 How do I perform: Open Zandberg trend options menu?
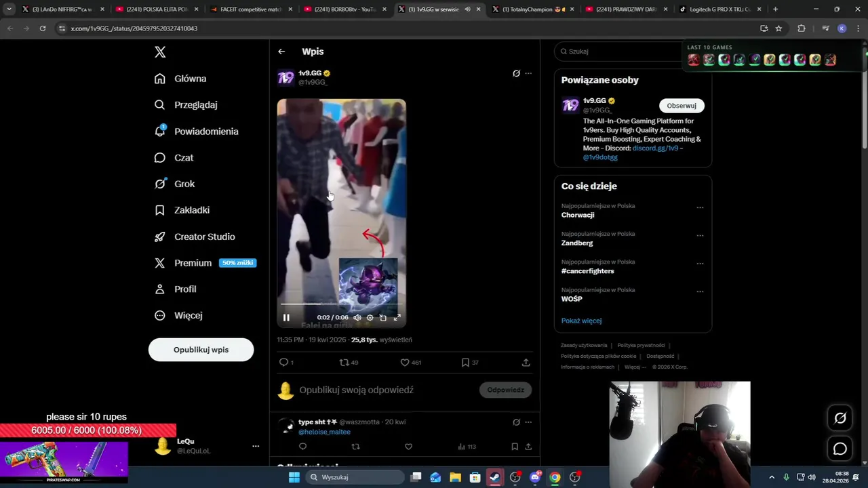click(x=700, y=235)
